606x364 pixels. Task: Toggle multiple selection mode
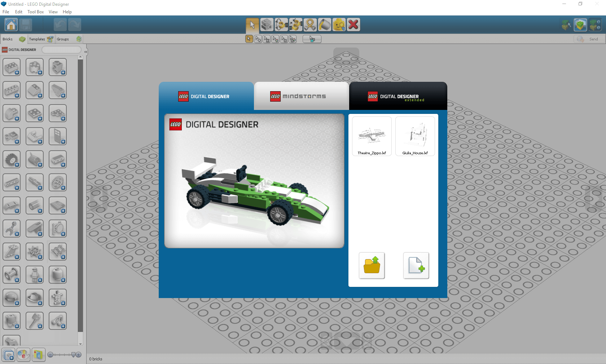[x=258, y=39]
